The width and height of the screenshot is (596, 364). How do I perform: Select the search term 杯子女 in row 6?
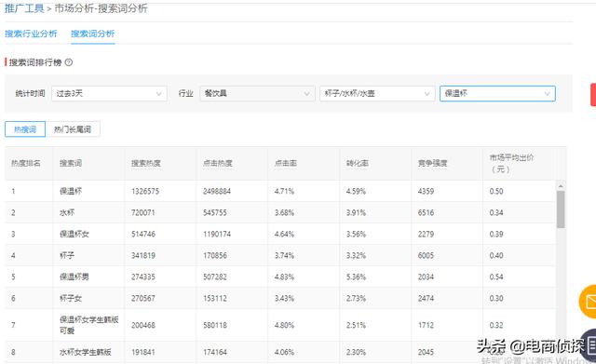tap(71, 298)
